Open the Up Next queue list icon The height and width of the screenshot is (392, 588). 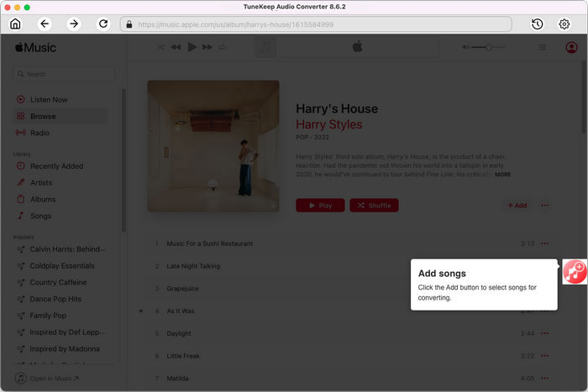coord(543,47)
